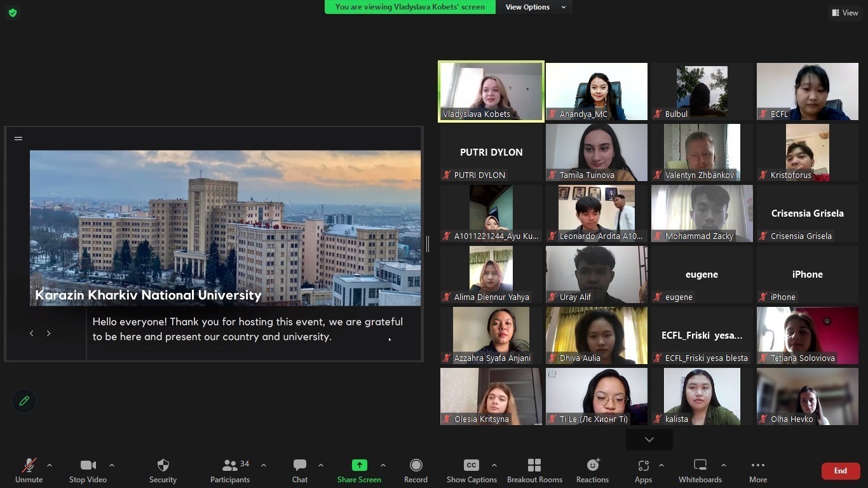Select Kristoforus' video tile

coord(808,152)
